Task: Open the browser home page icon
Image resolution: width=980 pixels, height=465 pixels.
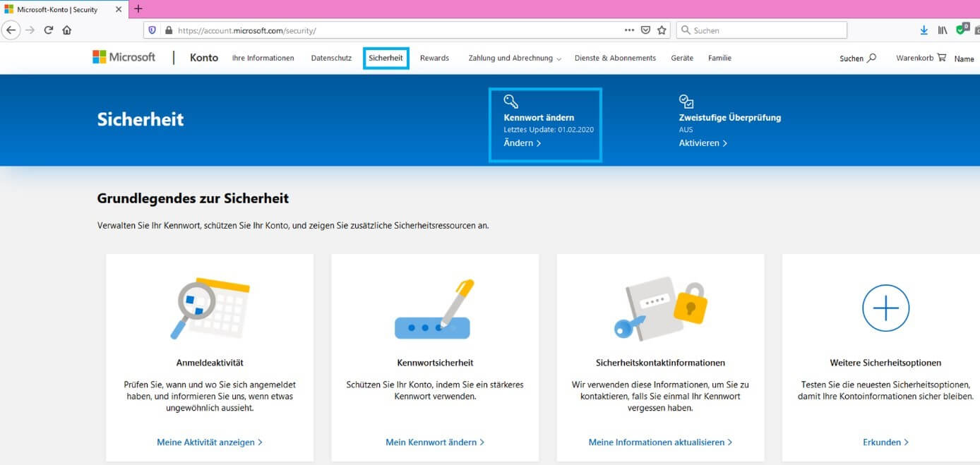Action: coord(67,30)
